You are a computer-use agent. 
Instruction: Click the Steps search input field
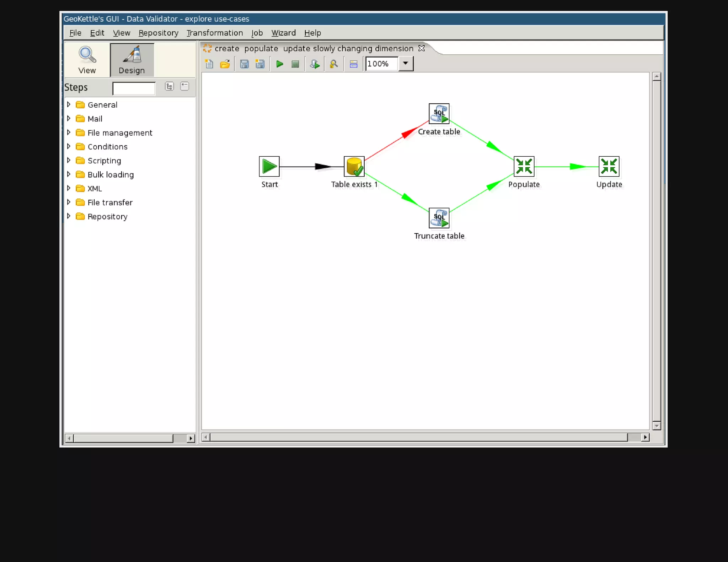(134, 88)
